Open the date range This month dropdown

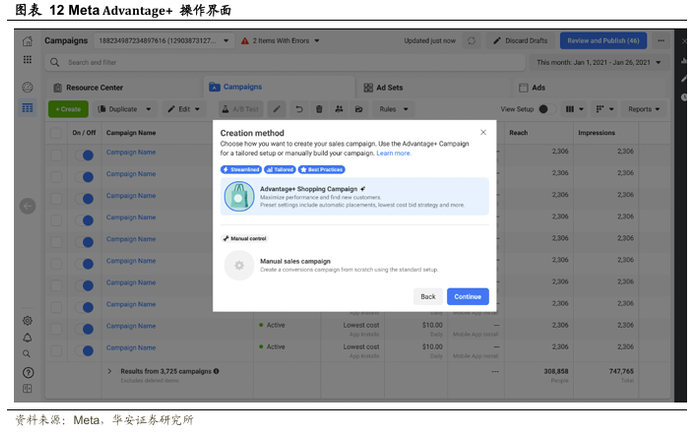[598, 63]
